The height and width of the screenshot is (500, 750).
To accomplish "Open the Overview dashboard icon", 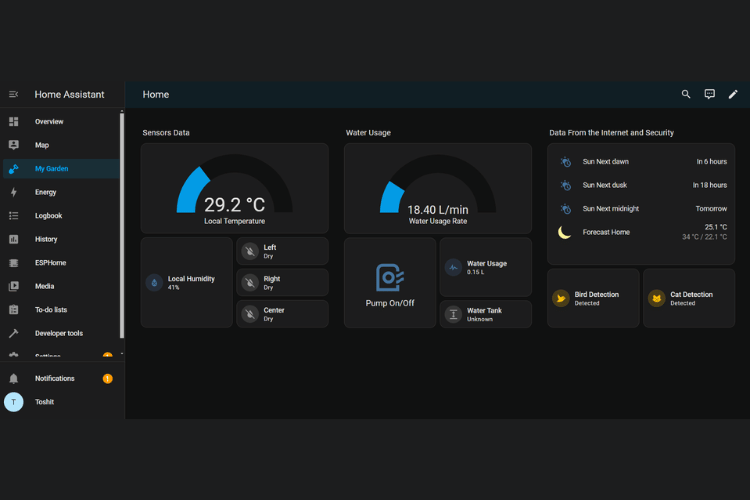I will [13, 122].
